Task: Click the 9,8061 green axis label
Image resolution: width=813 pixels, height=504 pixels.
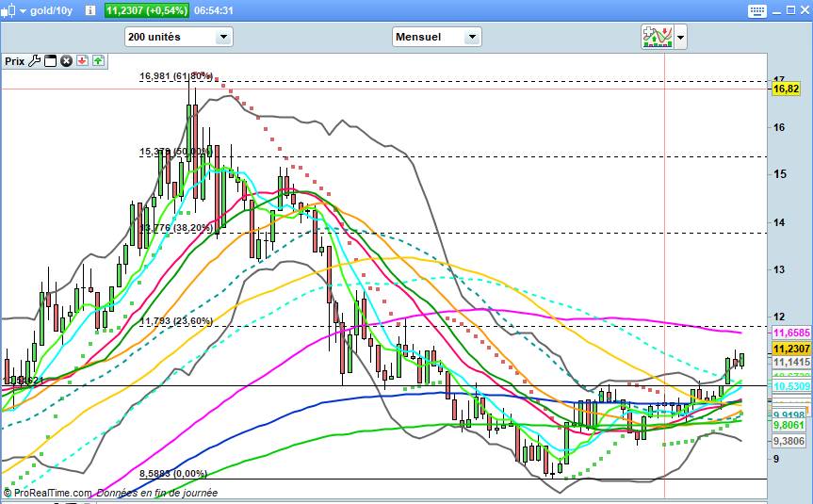Action: coord(788,425)
